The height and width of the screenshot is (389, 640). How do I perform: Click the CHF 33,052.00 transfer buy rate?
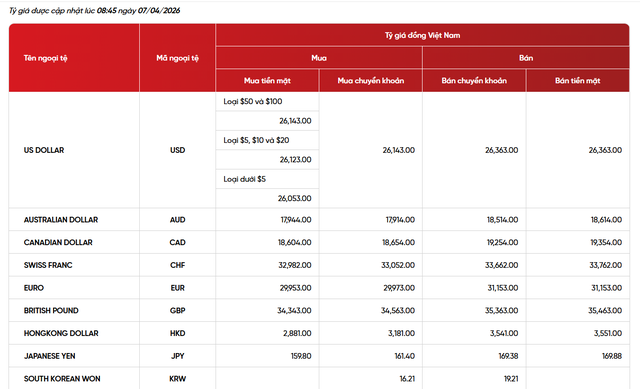coord(398,265)
